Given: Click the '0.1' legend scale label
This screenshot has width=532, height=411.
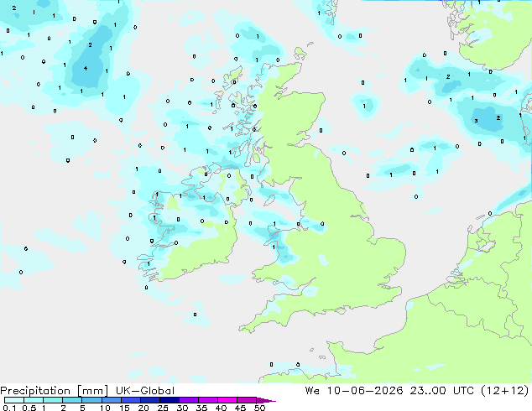Looking at the screenshot, I should 9,408.
